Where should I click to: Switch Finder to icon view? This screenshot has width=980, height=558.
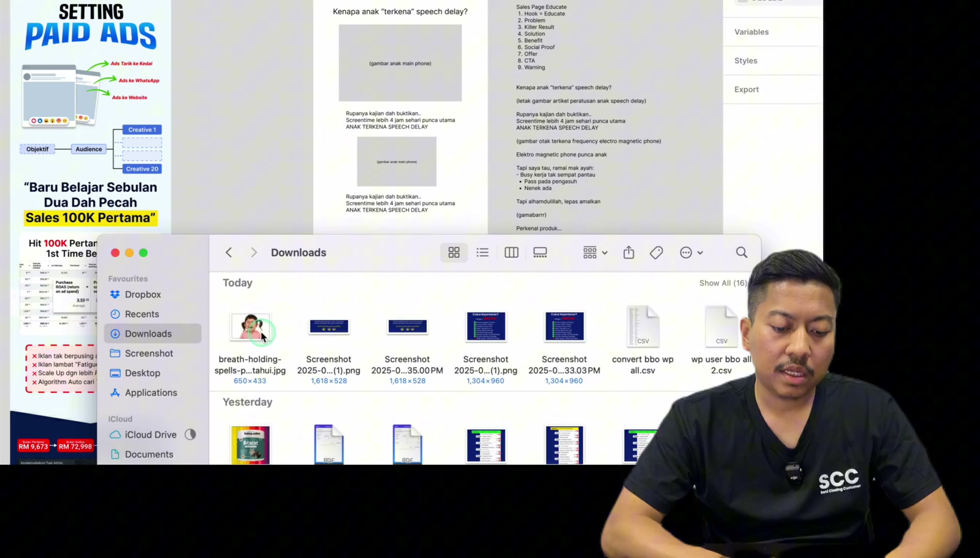(x=454, y=253)
